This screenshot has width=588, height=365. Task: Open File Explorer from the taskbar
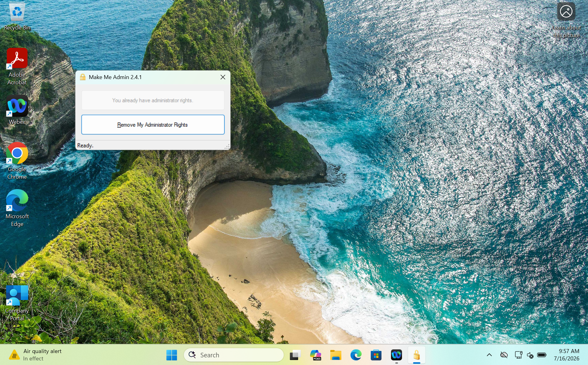[336, 355]
